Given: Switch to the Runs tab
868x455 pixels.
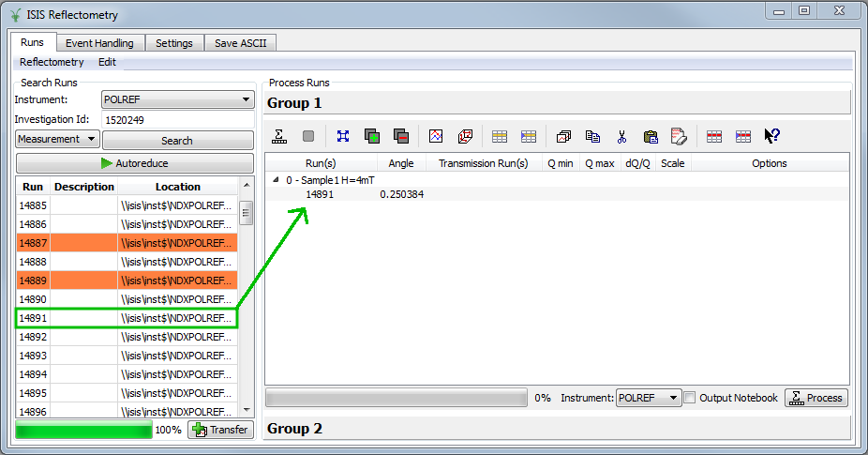Looking at the screenshot, I should coord(32,42).
